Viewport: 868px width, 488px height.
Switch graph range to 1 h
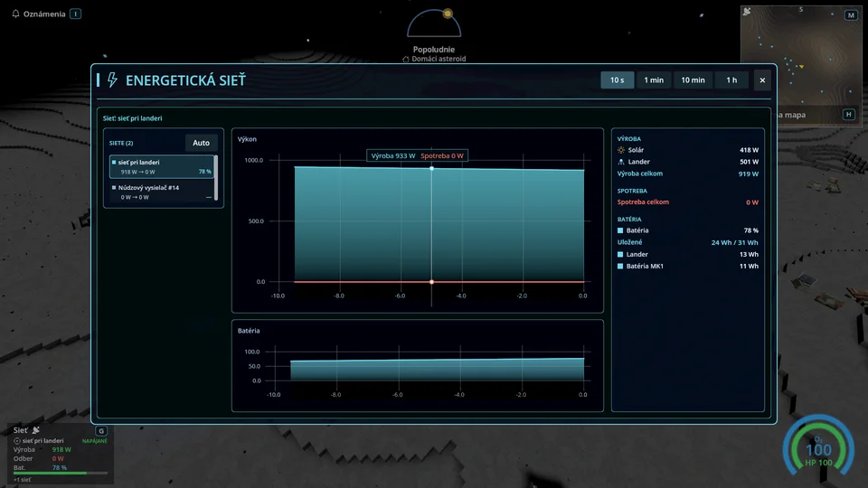(x=731, y=80)
